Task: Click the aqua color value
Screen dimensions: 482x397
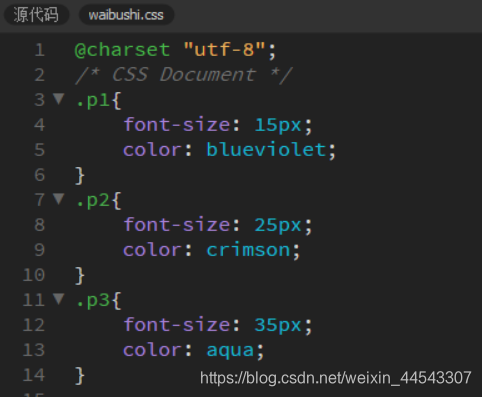Action: tap(230, 351)
